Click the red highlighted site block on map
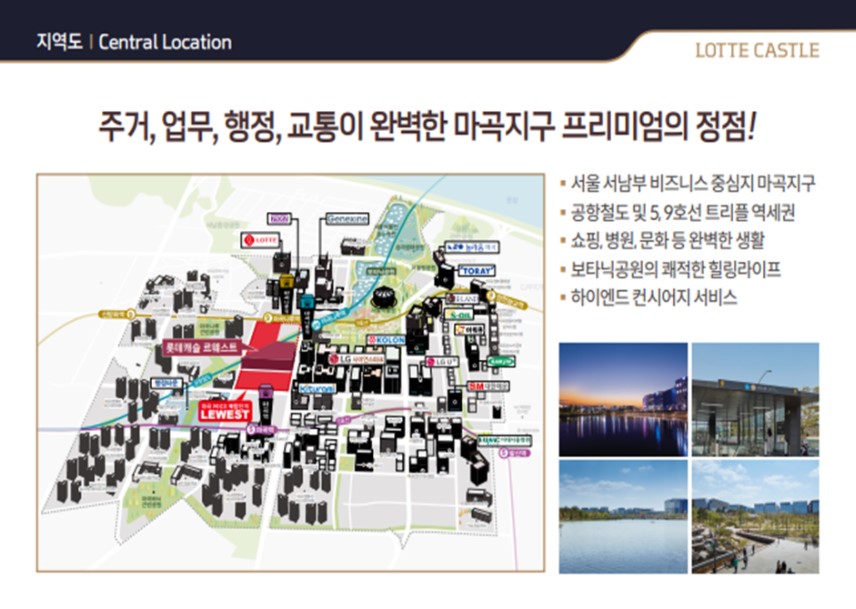The height and width of the screenshot is (609, 856). pos(269,355)
